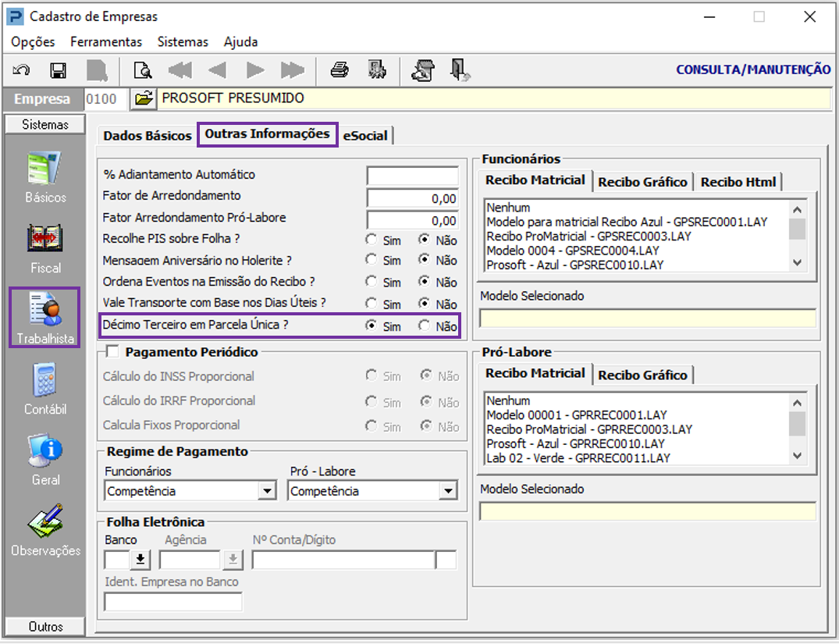Screen dimensions: 839x644
Task: Click the Sistemas sidebar header button
Action: tap(45, 124)
